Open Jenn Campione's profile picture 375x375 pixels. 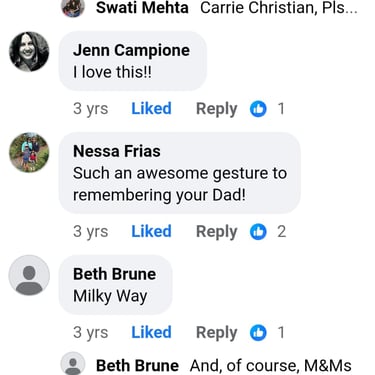(x=29, y=52)
